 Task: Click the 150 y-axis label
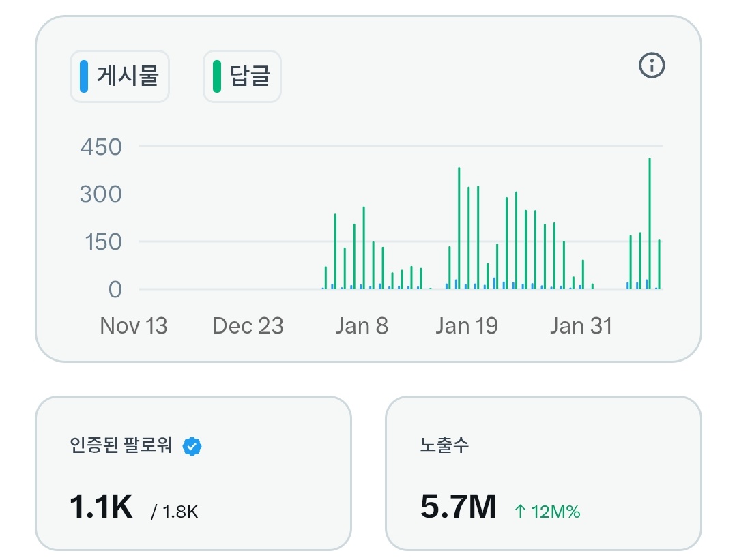(103, 242)
